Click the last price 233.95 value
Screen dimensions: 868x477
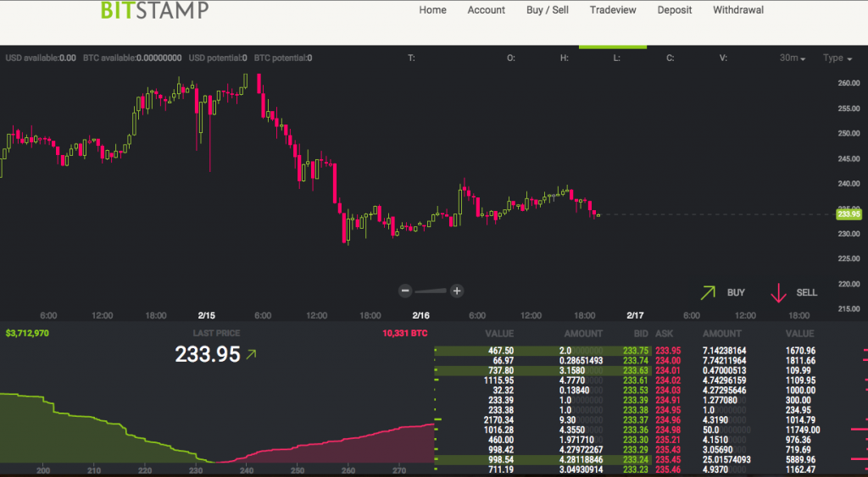point(208,354)
